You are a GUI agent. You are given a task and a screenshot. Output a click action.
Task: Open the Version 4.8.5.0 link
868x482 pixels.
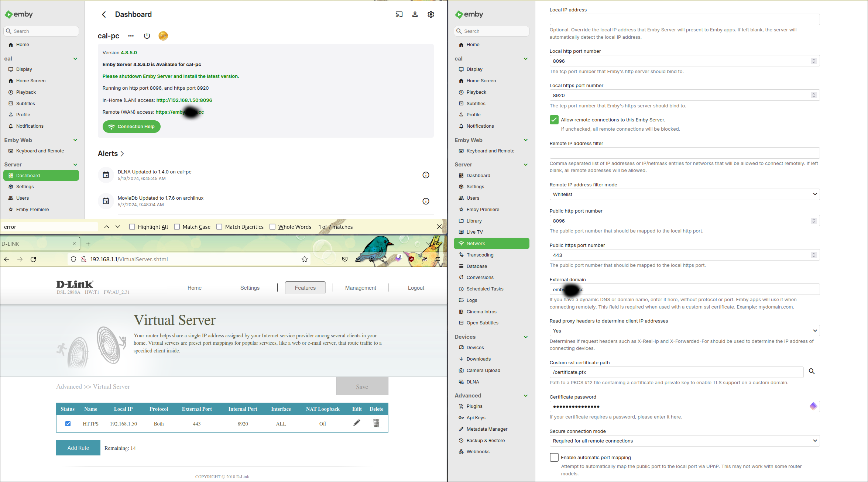tap(129, 52)
